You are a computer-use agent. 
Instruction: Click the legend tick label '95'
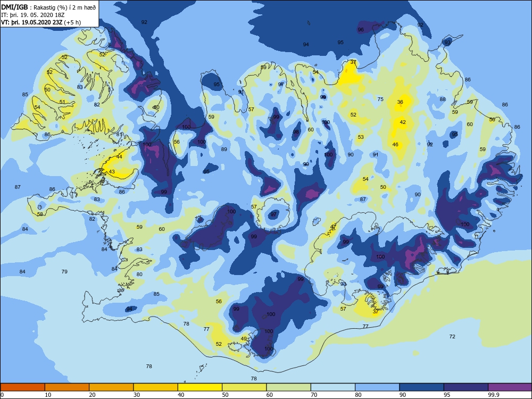[447, 395]
